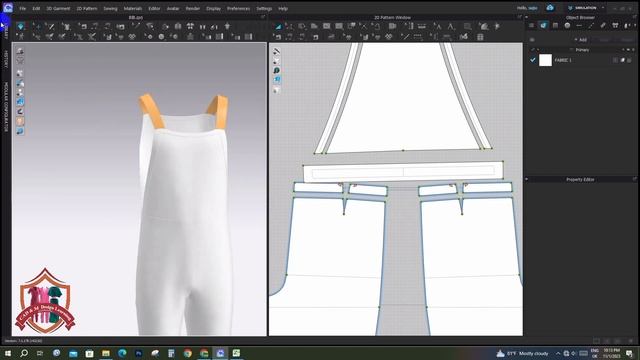Toggle the FABRIC 1 checkmark
This screenshot has height=360, width=640.
click(533, 60)
